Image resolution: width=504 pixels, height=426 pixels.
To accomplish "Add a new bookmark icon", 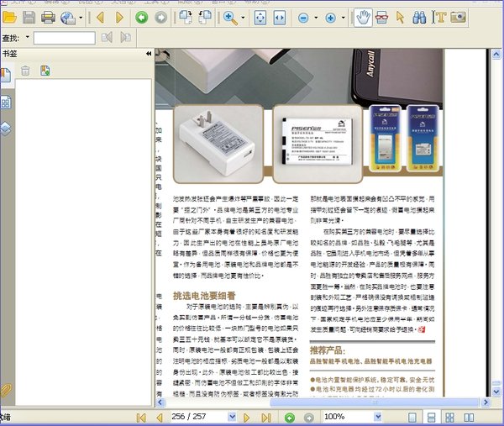I will [x=45, y=71].
